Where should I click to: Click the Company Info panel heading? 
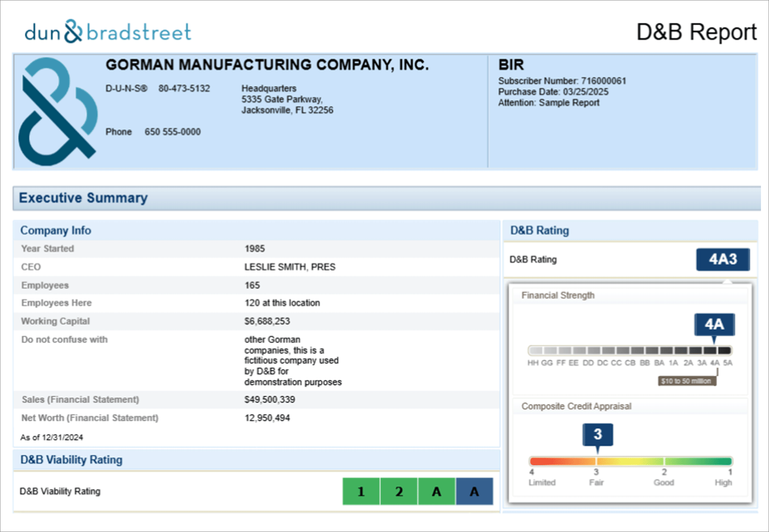pos(56,230)
